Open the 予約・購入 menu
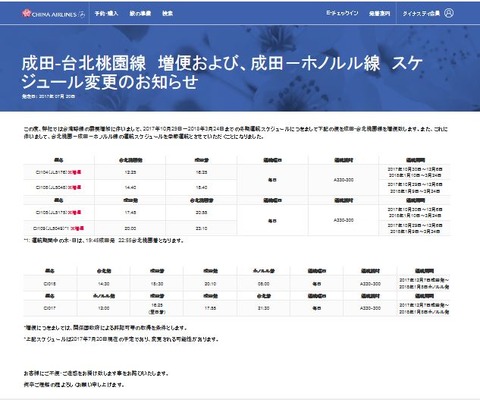480x400 pixels. coord(106,13)
